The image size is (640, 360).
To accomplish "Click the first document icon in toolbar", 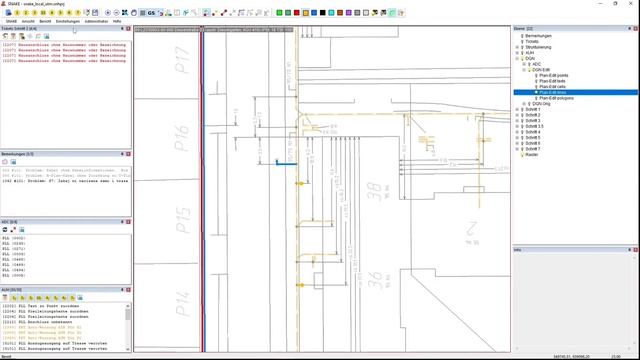I will point(9,13).
